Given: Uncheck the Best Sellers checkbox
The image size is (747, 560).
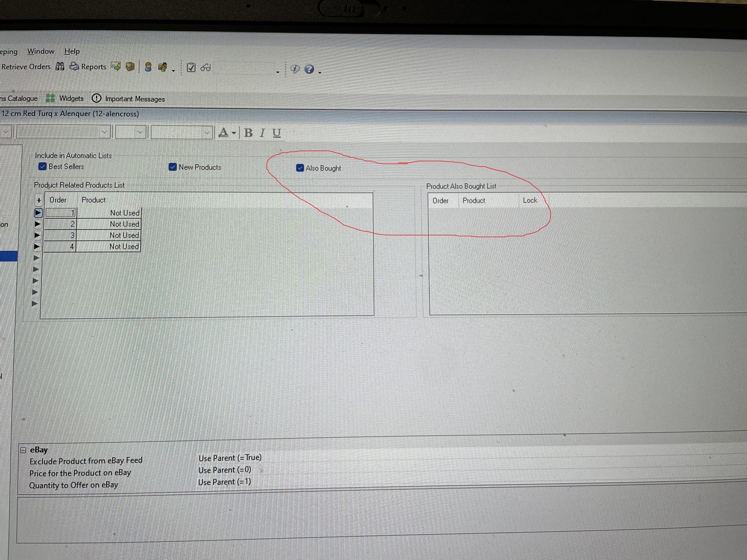Looking at the screenshot, I should click(43, 166).
